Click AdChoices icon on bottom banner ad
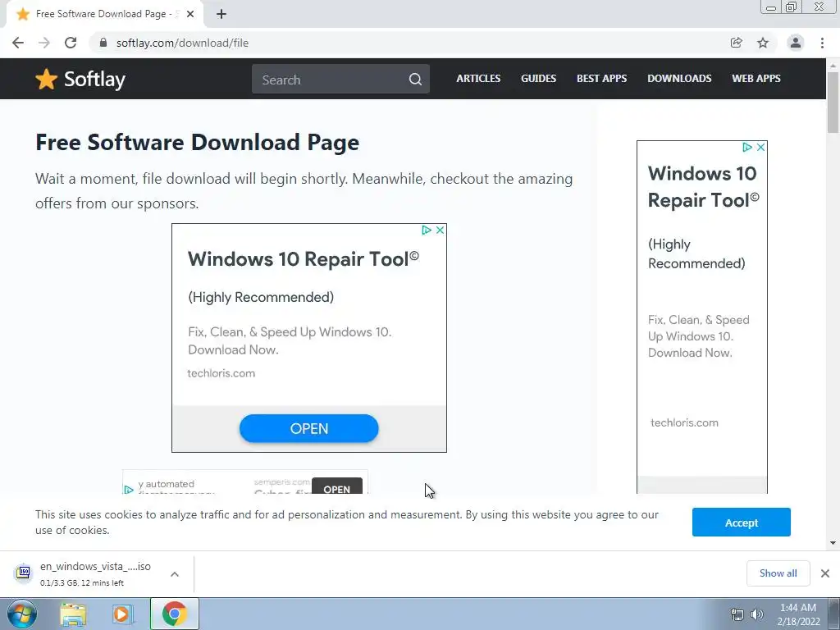Viewport: 840px width, 630px height. click(x=129, y=489)
